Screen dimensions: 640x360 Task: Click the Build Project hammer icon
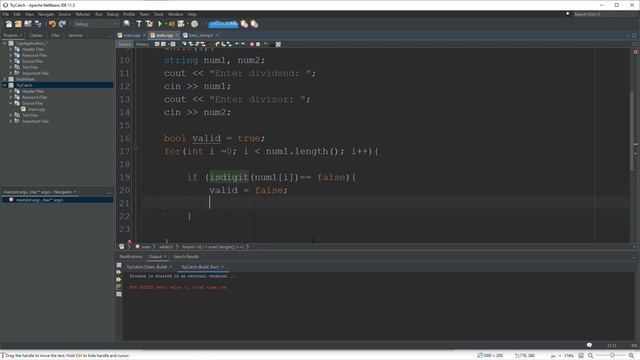139,24
